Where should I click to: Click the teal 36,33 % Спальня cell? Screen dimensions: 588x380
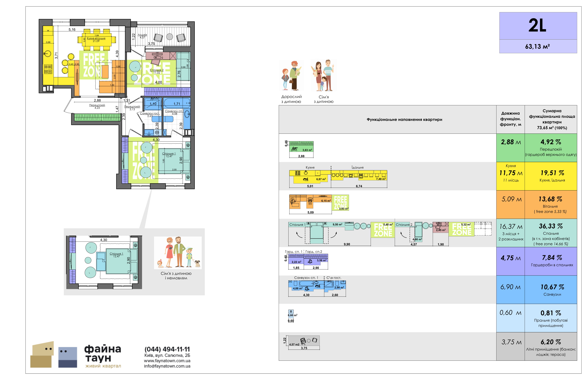tap(551, 233)
